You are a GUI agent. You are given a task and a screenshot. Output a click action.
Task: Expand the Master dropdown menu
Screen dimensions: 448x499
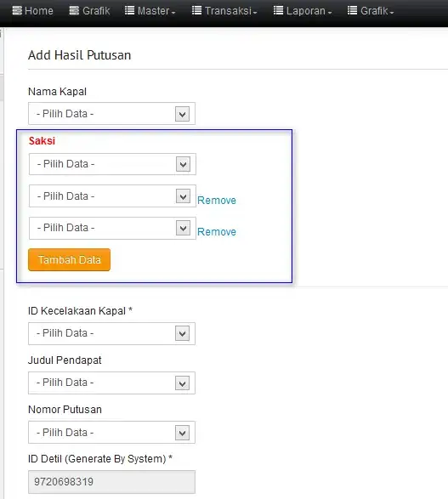150,11
